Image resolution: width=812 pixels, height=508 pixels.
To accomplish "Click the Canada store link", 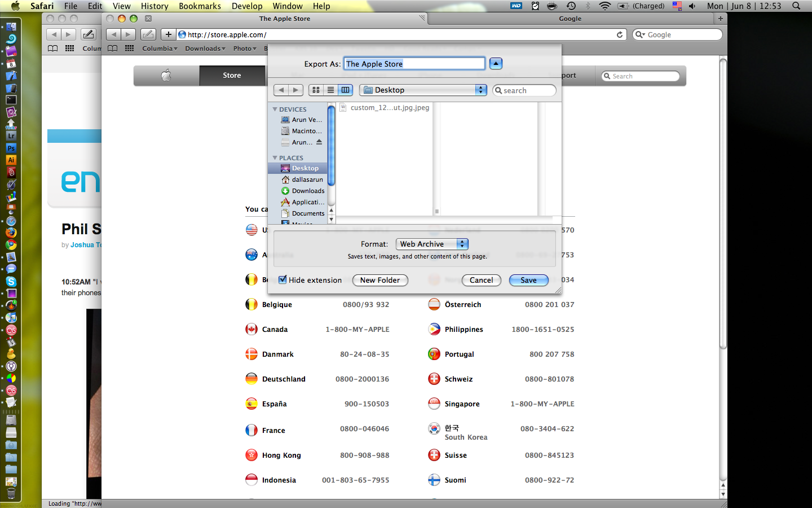I will (275, 330).
